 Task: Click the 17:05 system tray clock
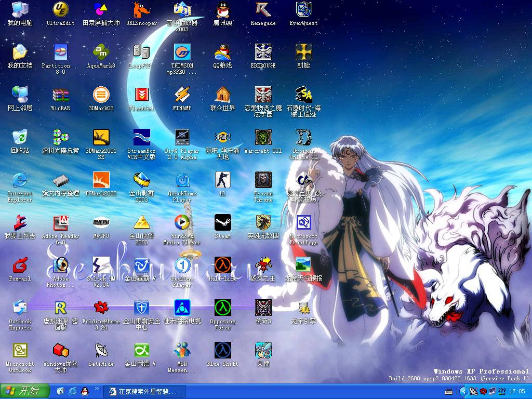517,392
